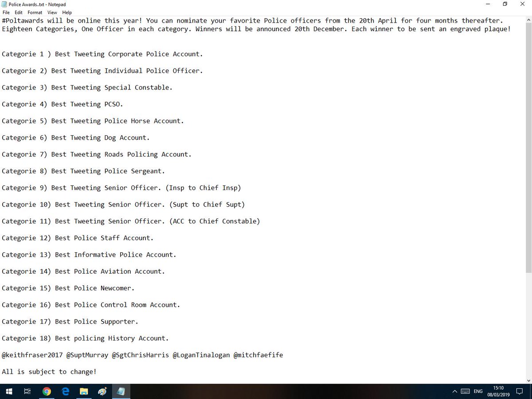This screenshot has width=532, height=399.
Task: Open the View menu
Action: coord(52,12)
